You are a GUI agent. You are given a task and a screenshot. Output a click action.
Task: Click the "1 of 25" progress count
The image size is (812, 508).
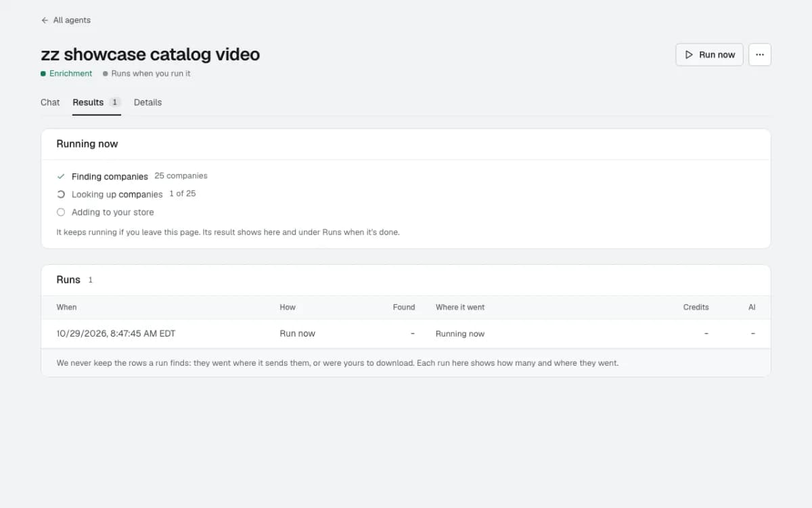(x=183, y=194)
